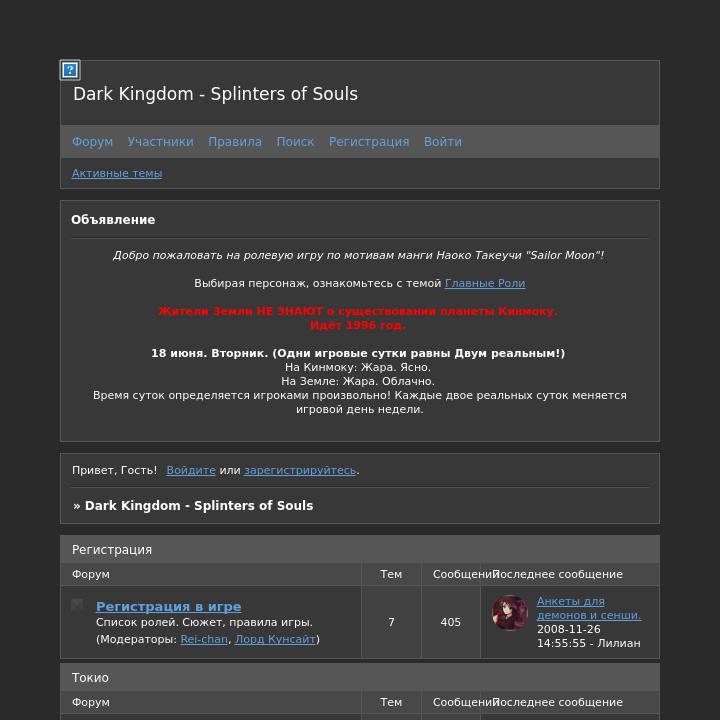Open the Регистрация в игре forum

[169, 607]
